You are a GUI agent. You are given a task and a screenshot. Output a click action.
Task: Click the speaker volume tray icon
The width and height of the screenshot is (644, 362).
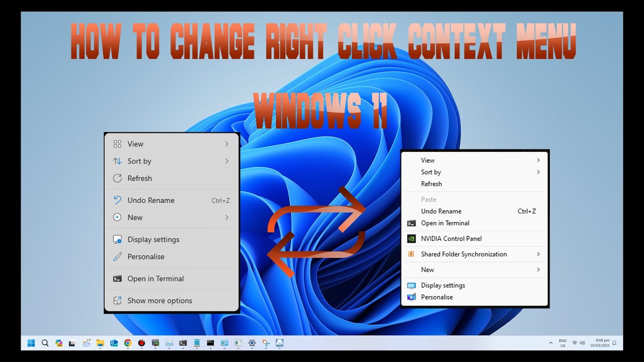(582, 343)
